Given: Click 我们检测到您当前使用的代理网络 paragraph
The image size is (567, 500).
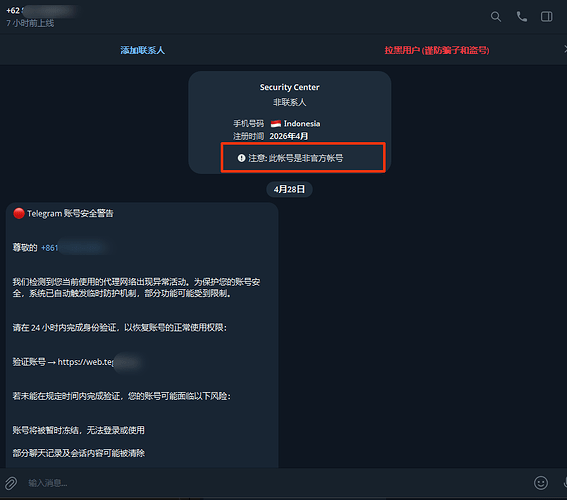Looking at the screenshot, I should point(136,287).
